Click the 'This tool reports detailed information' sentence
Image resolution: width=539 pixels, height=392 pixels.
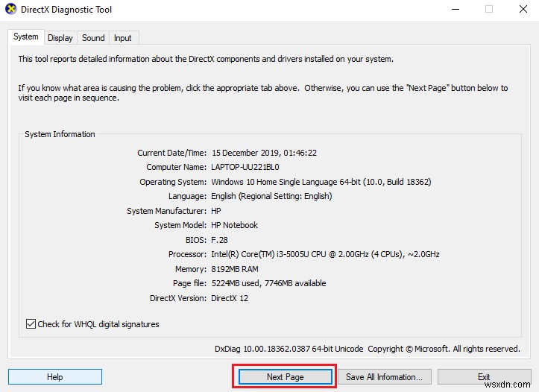tap(206, 59)
